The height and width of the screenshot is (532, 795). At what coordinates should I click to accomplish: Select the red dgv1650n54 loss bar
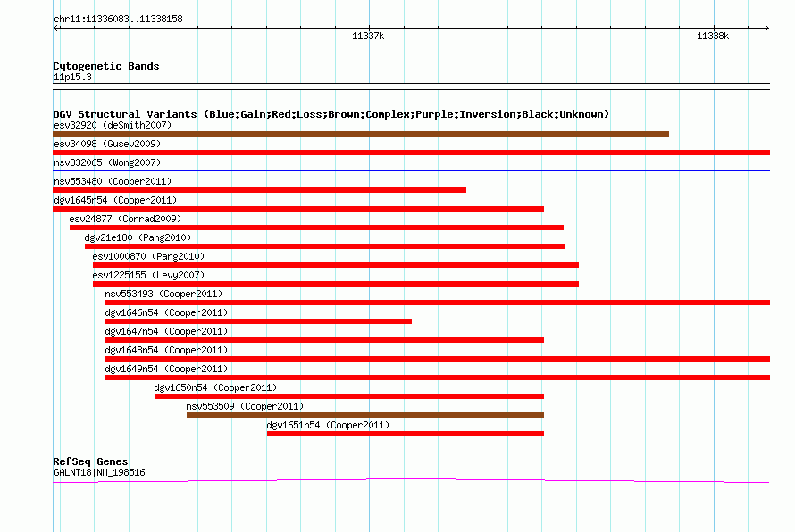(349, 396)
